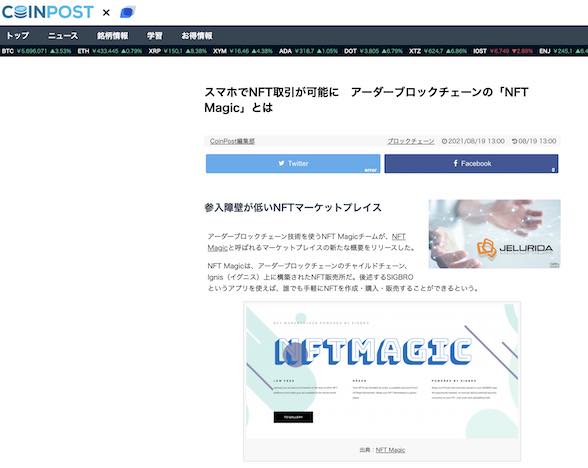The image size is (588, 468).
Task: Select the ADA price ticker entry
Action: pyautogui.click(x=308, y=51)
